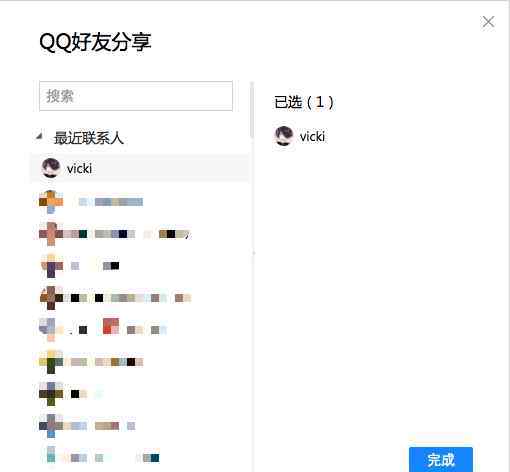
Task: Select the contact with salmon-pink blurred avatar
Action: [140, 234]
